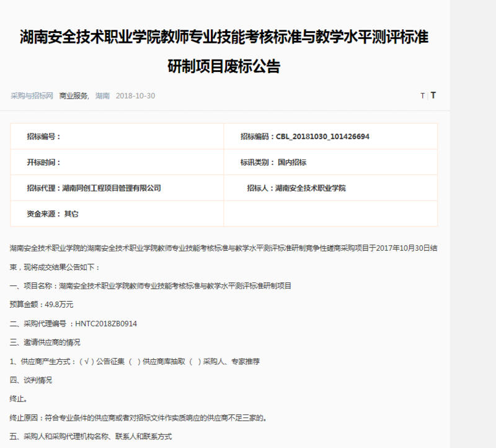Click 招标人 湖南安全技术职业学院 cell

330,188
